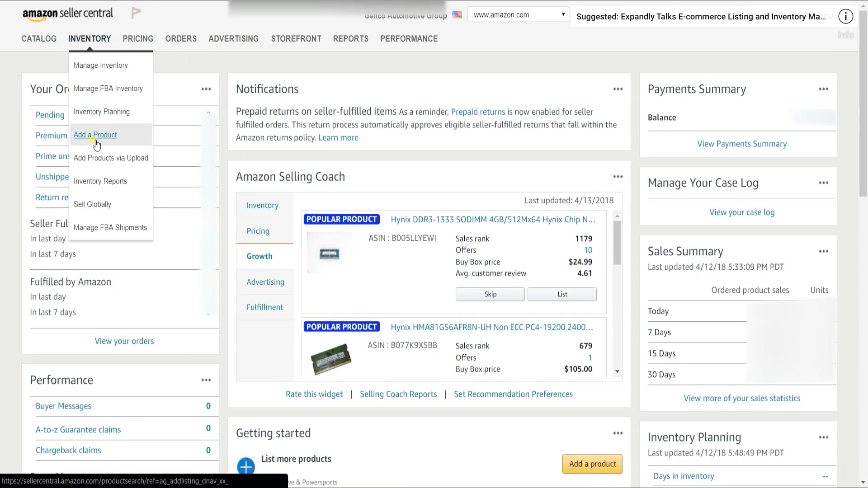This screenshot has height=488, width=868.
Task: Open the Hynix DDR3-1333 SODIMM product link
Action: [x=493, y=220]
